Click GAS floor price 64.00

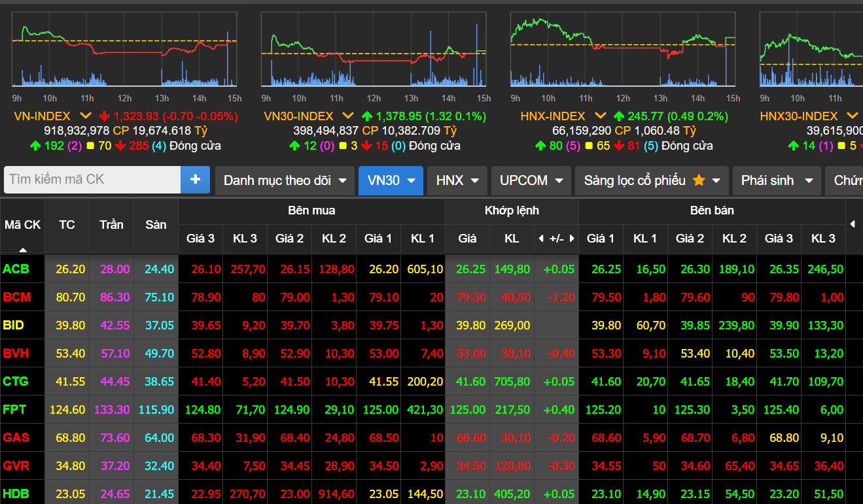pyautogui.click(x=160, y=437)
